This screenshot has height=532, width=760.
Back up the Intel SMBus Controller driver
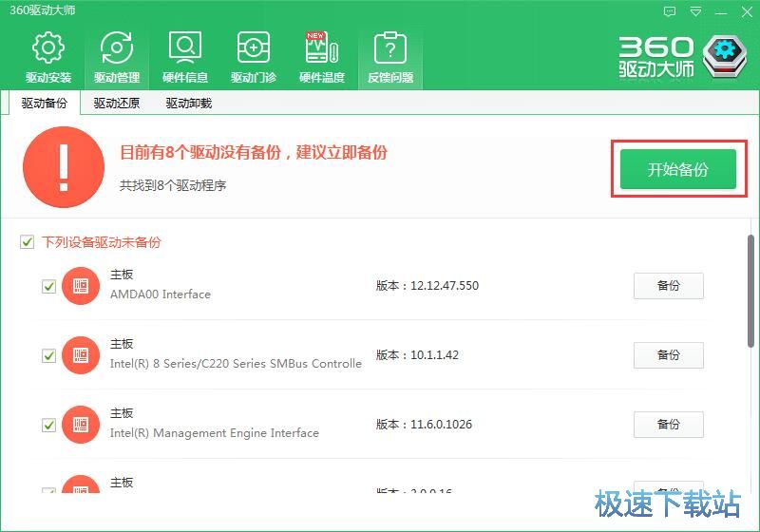tap(669, 355)
